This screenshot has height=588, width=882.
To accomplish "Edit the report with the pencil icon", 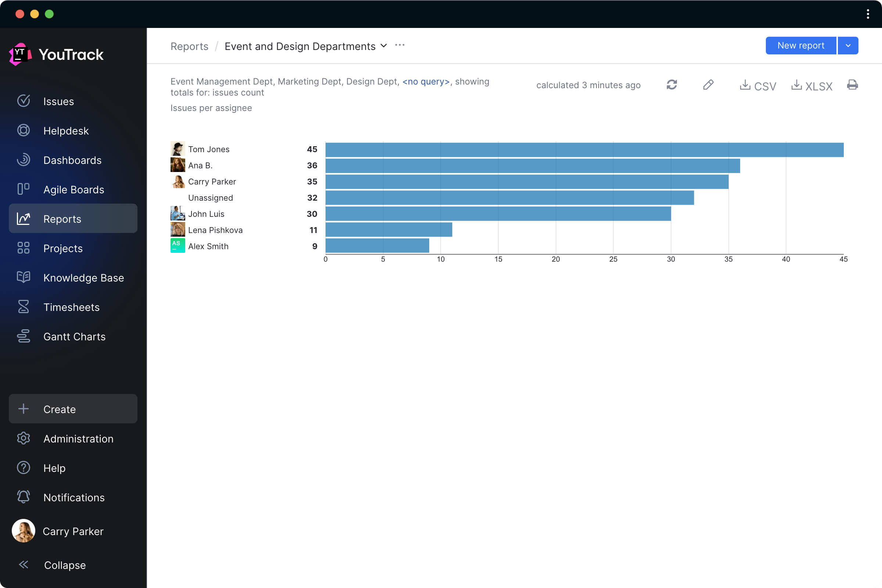I will (708, 85).
